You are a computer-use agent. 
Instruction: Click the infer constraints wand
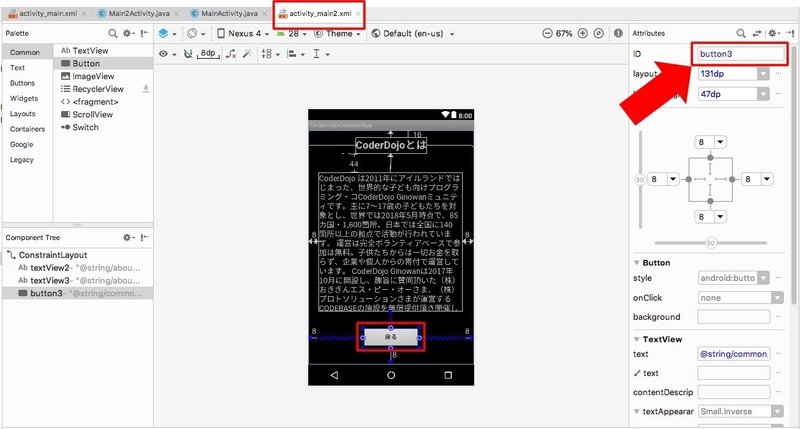pyautogui.click(x=247, y=54)
